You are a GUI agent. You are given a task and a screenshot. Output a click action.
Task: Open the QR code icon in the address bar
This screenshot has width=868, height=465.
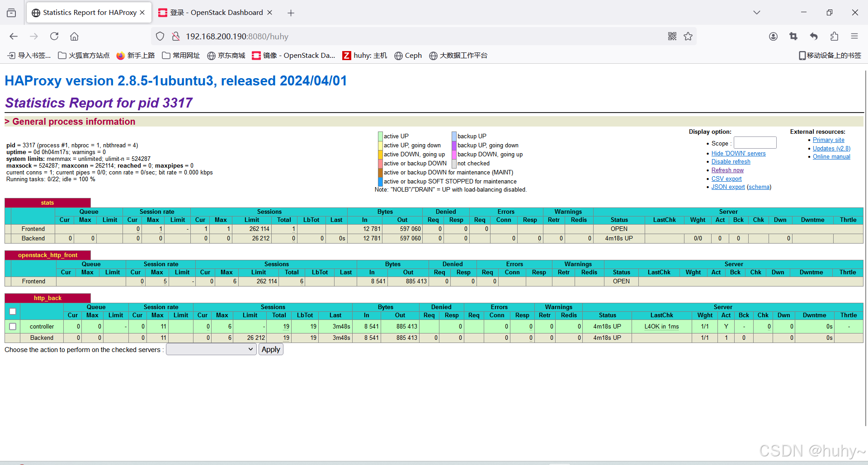[x=672, y=36]
